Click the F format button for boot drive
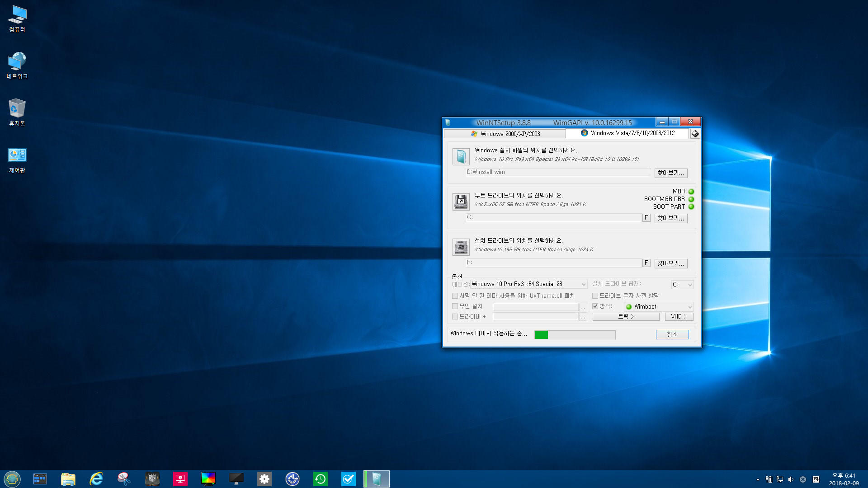This screenshot has height=488, width=868. click(646, 218)
